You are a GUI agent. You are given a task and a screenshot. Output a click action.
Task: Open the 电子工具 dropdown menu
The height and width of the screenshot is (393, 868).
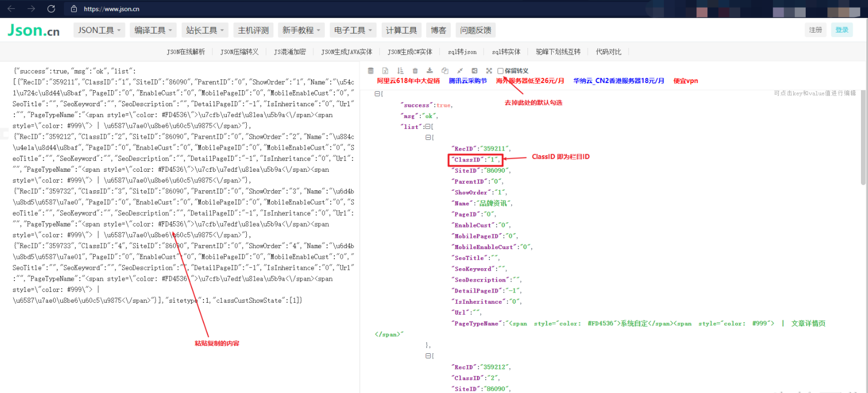coord(352,30)
